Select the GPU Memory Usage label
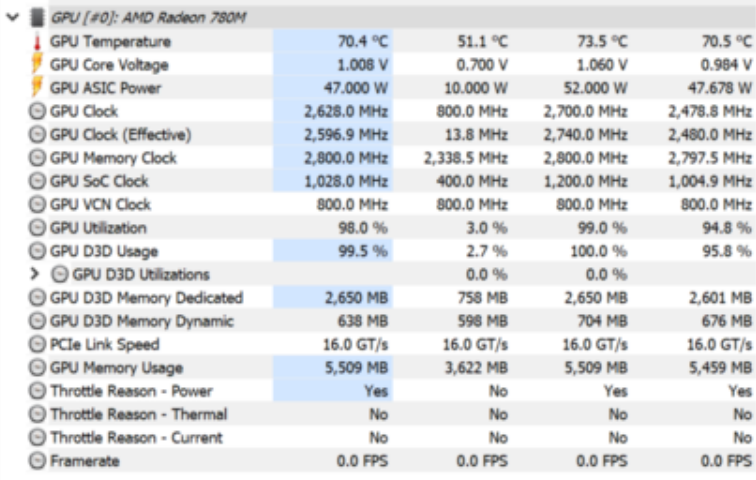The image size is (756, 480). [x=117, y=368]
